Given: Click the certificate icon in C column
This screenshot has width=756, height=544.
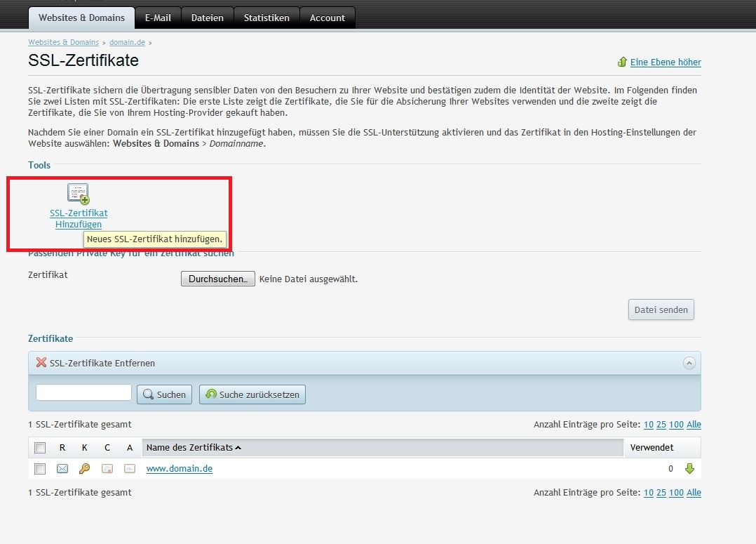Looking at the screenshot, I should [x=107, y=469].
